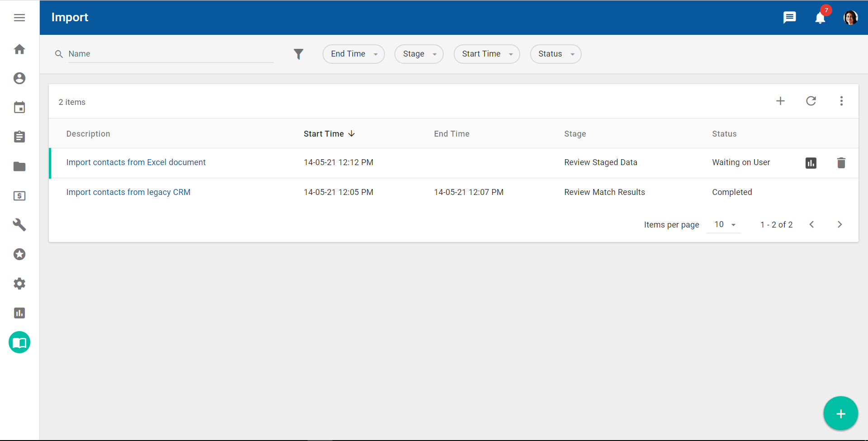Toggle the Settings gear in the sidebar
Image resolution: width=868 pixels, height=441 pixels.
[19, 284]
